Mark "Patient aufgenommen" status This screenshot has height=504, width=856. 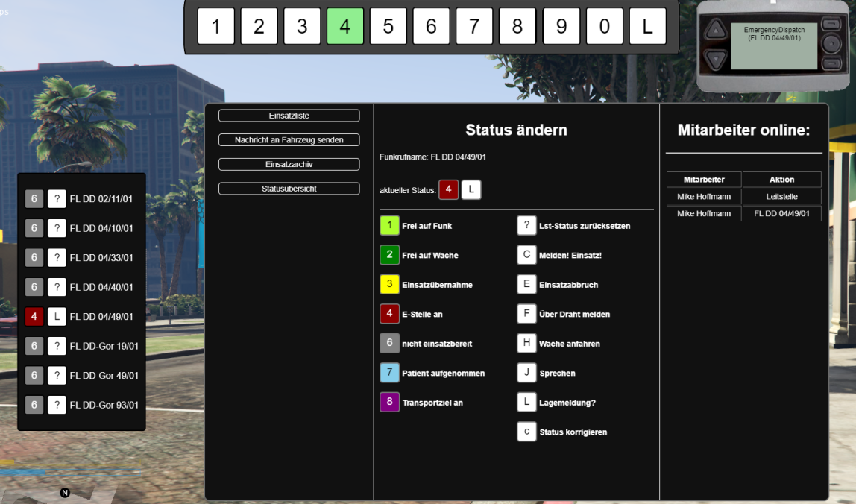(388, 373)
